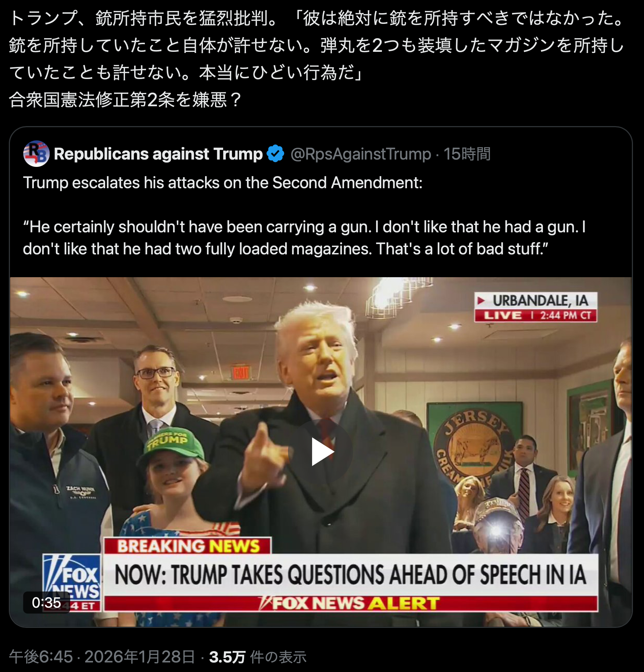Click the 合衆国憲法修正第2条を嫌悪？ line
This screenshot has height=672, width=644.
pyautogui.click(x=125, y=100)
